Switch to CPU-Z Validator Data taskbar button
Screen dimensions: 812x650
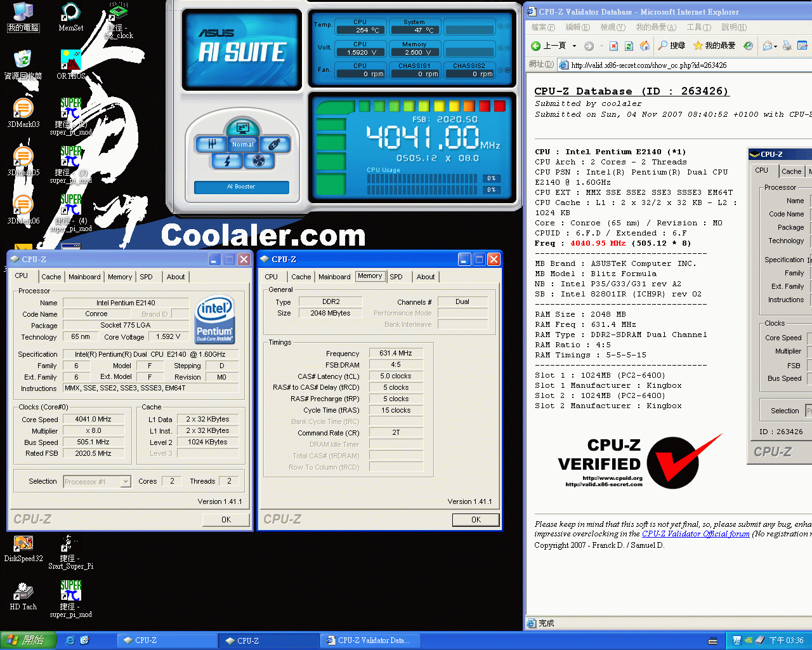[x=370, y=640]
